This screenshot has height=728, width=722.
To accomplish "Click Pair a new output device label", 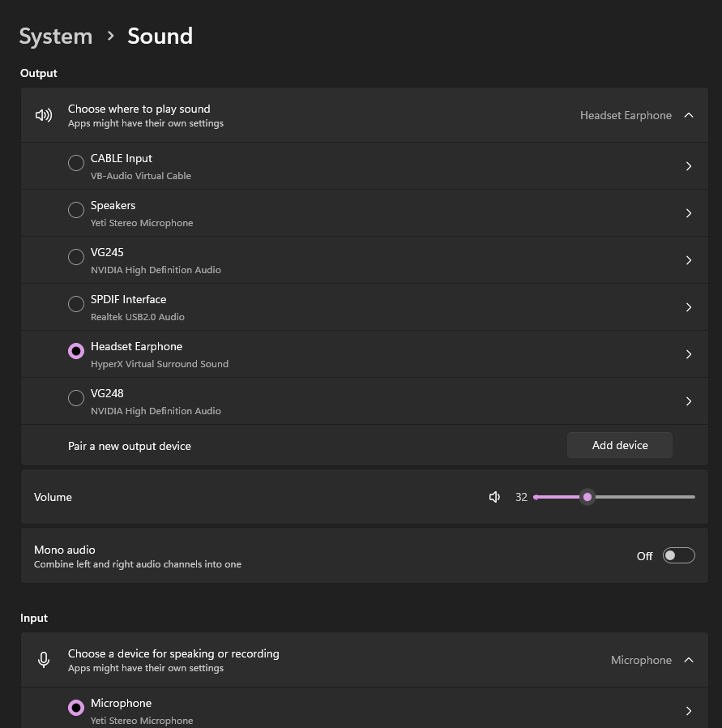I will pos(129,445).
